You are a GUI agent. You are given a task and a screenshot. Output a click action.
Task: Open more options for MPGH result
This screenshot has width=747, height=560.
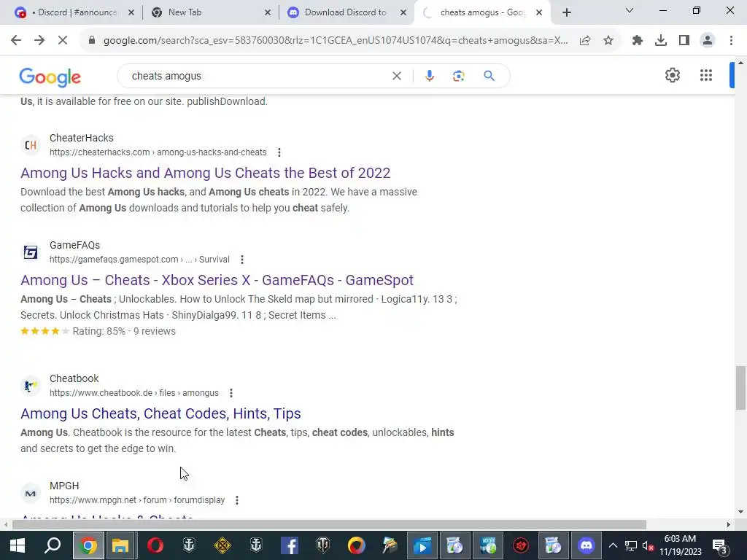[x=237, y=500]
